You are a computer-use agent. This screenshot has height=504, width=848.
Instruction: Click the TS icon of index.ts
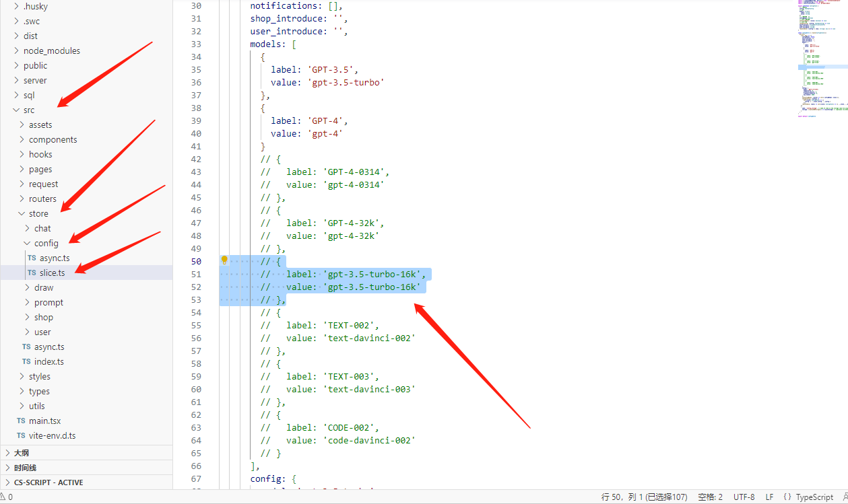pos(26,361)
